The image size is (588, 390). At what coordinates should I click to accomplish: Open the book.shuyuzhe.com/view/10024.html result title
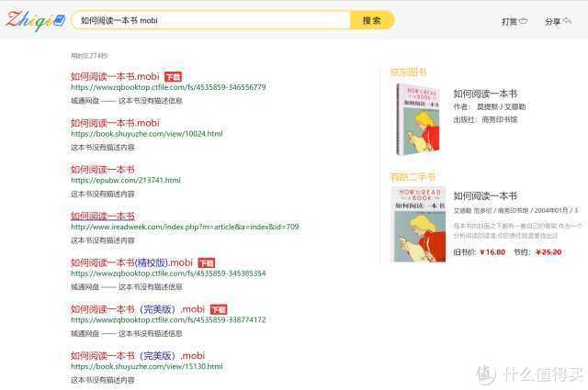pyautogui.click(x=115, y=123)
